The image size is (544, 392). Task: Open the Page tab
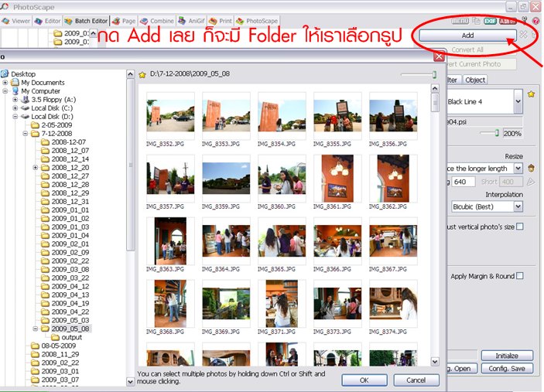(x=124, y=21)
